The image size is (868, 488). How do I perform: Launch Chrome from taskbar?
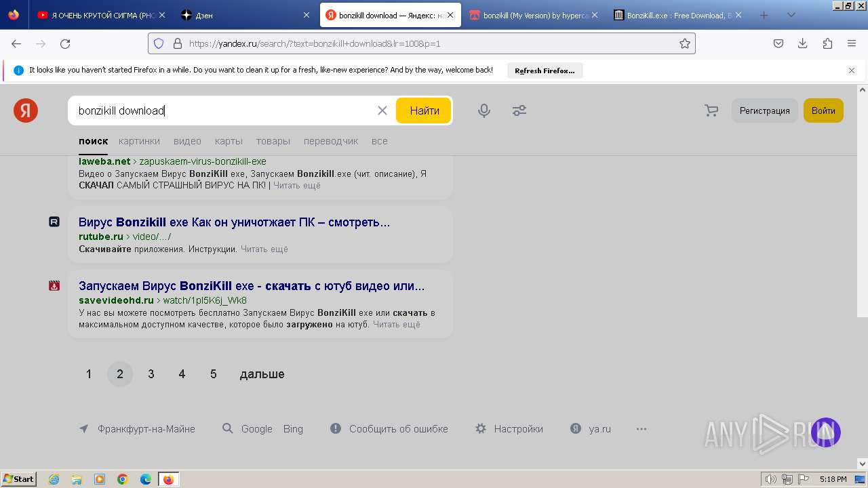[x=123, y=479]
